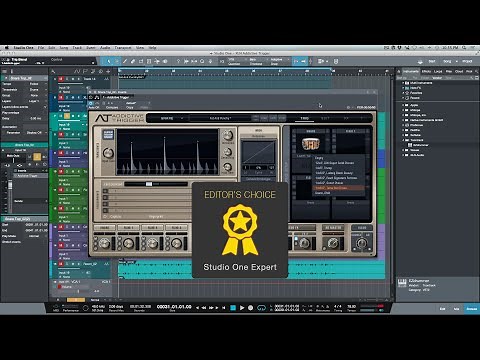Image resolution: width=480 pixels, height=360 pixels.
Task: Click the Add Tracks plus icon
Action: tap(108, 71)
